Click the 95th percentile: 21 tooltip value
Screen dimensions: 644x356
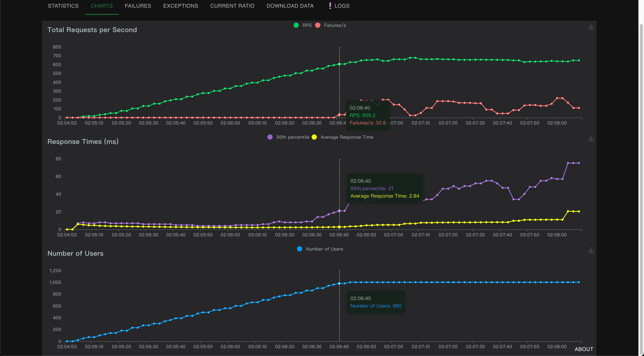pyautogui.click(x=372, y=188)
